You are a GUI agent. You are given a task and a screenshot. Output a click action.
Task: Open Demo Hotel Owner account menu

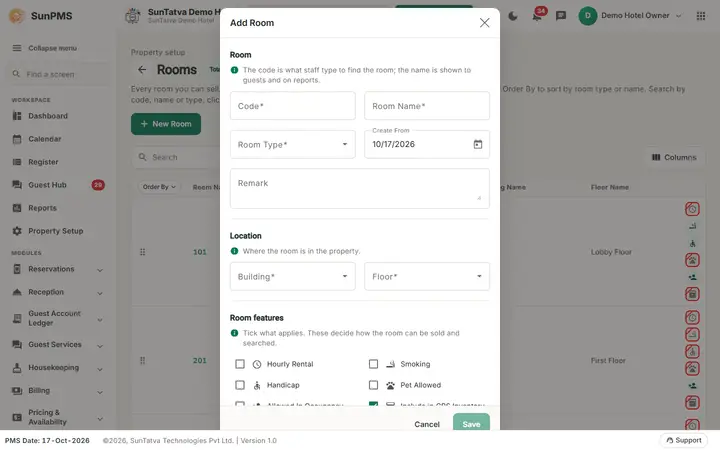pos(630,16)
